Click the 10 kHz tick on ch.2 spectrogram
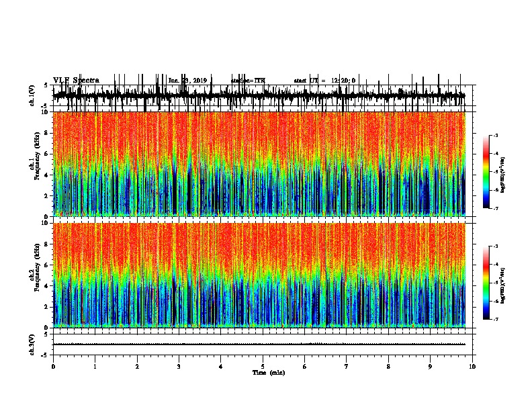532x411 pixels. point(45,223)
